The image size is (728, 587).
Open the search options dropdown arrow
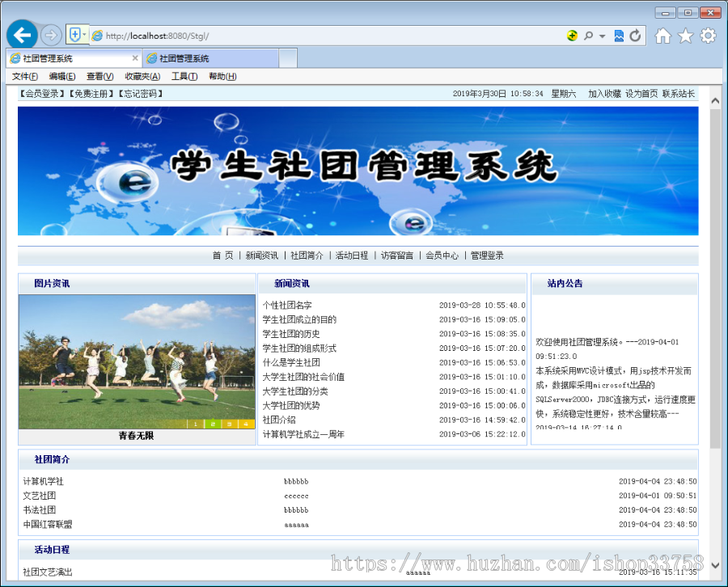point(601,36)
